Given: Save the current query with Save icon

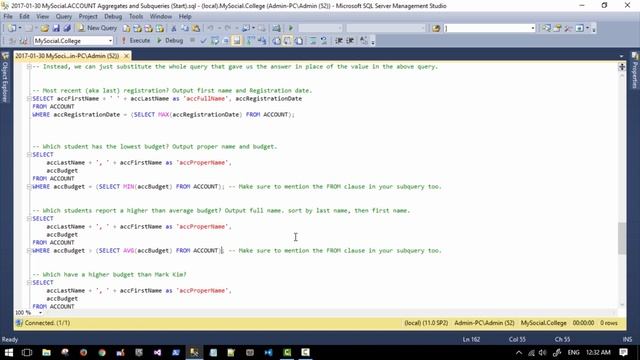Looking at the screenshot, I should point(56,28).
